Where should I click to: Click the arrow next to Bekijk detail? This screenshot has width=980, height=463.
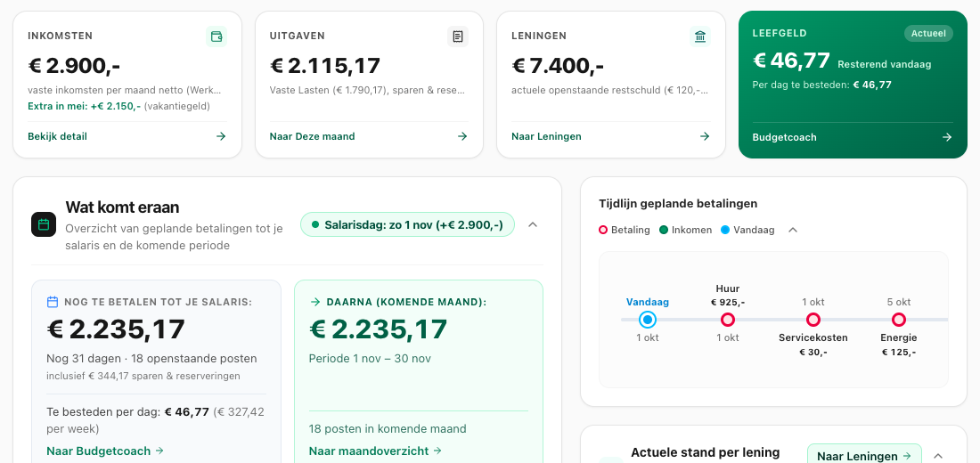221,136
